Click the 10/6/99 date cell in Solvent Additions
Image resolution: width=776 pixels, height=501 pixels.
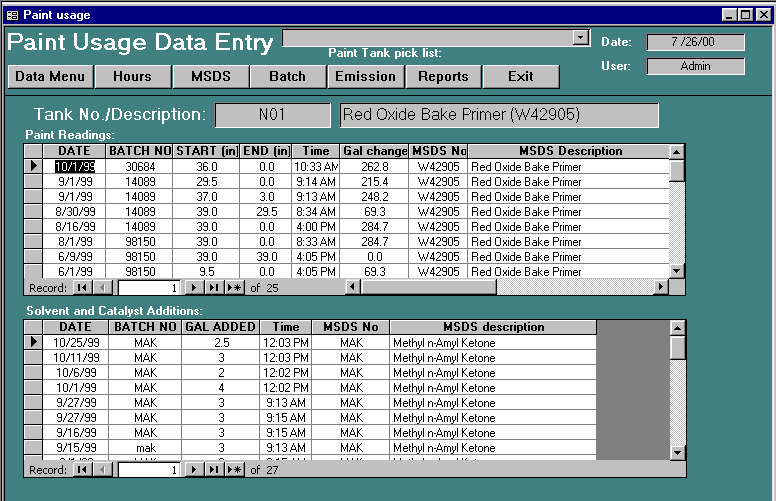coord(76,372)
